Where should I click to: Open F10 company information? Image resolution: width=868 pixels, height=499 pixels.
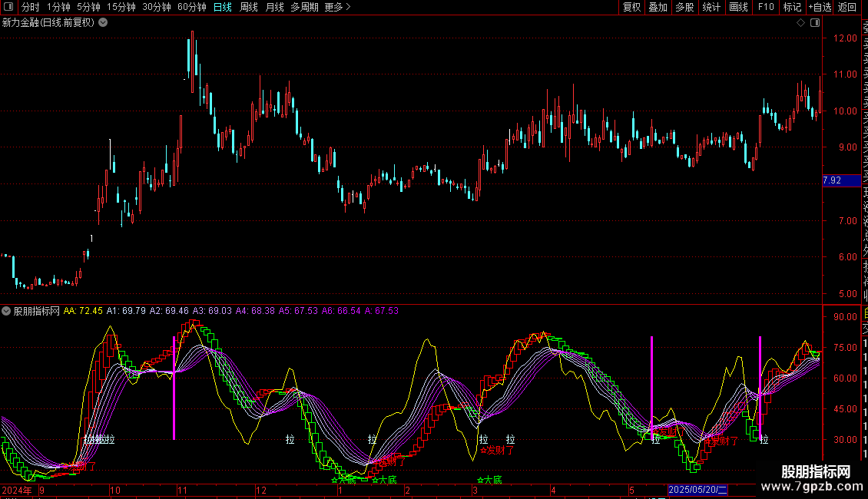pos(766,7)
